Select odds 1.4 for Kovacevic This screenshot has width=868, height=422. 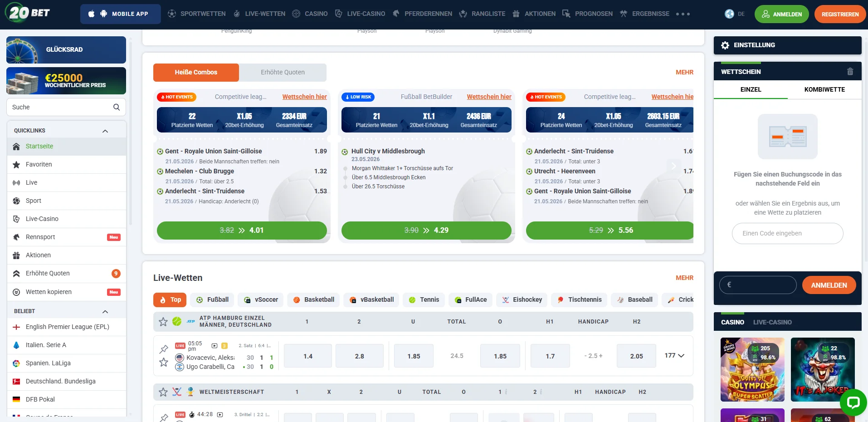coord(308,356)
